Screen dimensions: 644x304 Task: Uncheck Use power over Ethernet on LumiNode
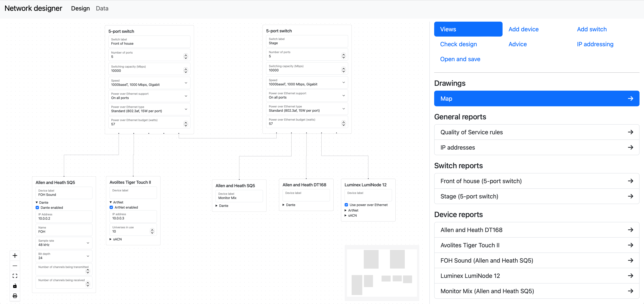coord(346,205)
